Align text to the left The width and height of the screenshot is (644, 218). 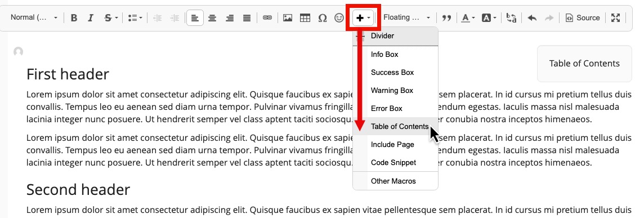(x=195, y=18)
